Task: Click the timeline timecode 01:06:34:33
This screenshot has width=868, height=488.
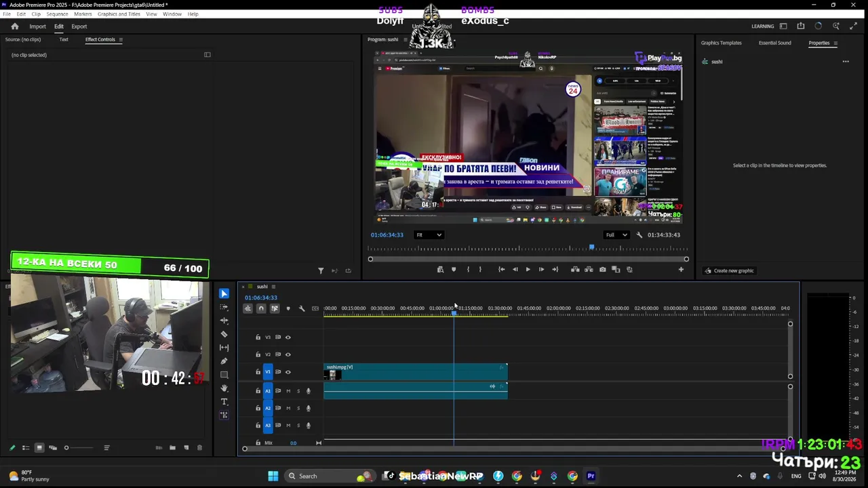Action: [261, 298]
